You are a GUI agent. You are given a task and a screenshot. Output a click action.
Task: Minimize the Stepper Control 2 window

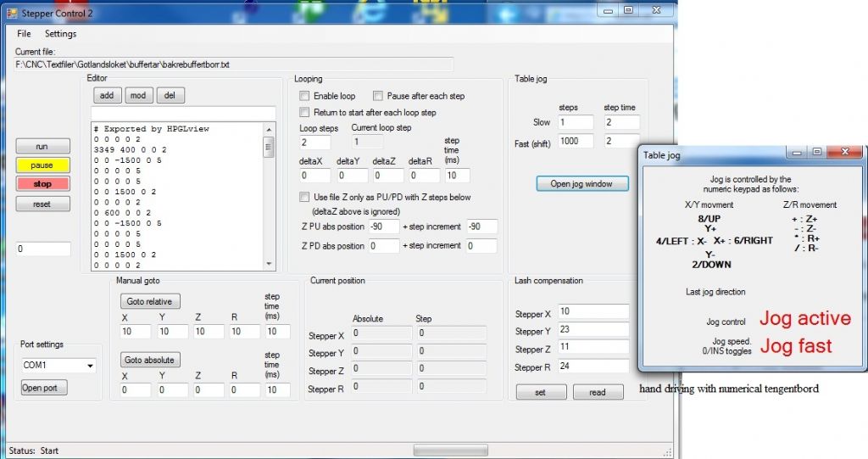pyautogui.click(x=609, y=10)
